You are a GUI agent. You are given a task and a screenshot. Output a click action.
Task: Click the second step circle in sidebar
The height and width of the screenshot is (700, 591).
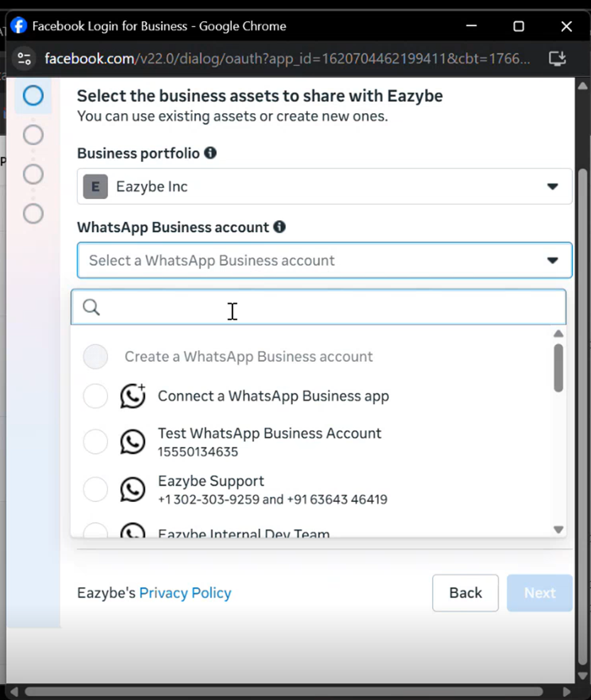(33, 135)
